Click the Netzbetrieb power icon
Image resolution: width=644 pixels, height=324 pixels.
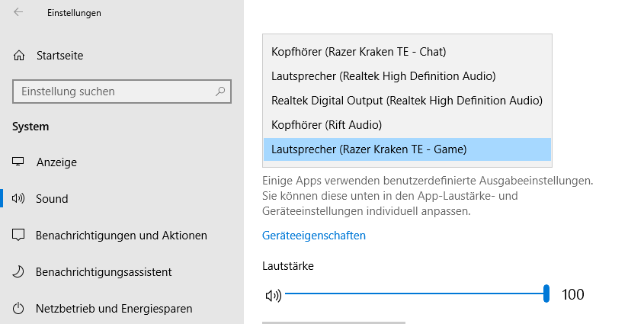point(18,309)
